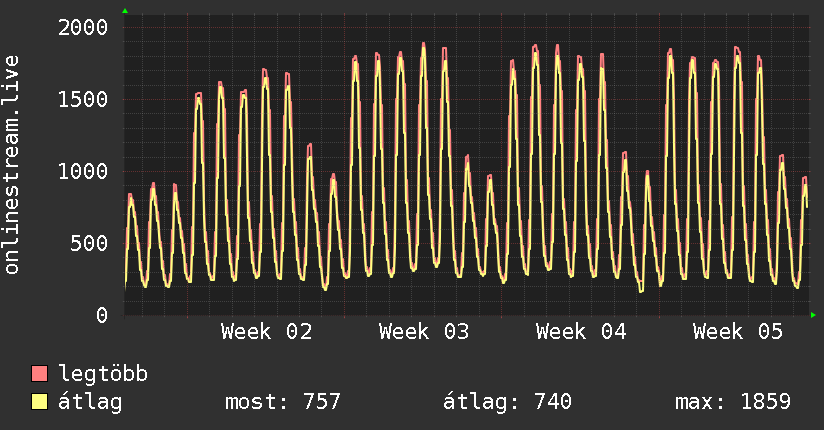Click the Week 04 axis label
Viewport: 824px width, 430px height.
[x=581, y=332]
